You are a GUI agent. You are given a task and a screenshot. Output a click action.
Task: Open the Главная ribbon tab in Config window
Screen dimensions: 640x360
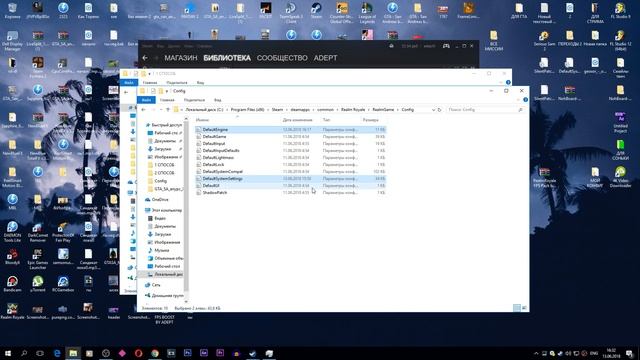pyautogui.click(x=167, y=100)
